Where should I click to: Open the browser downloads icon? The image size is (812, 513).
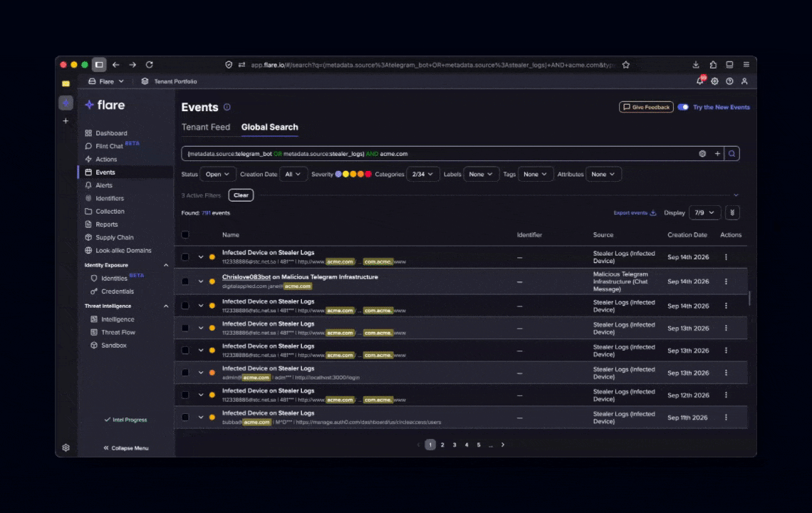point(695,65)
